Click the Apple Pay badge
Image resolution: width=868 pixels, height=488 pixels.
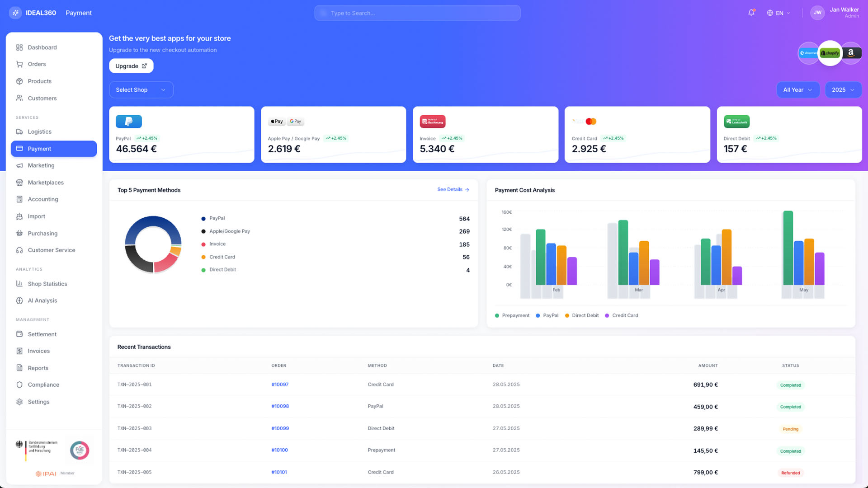coord(277,121)
